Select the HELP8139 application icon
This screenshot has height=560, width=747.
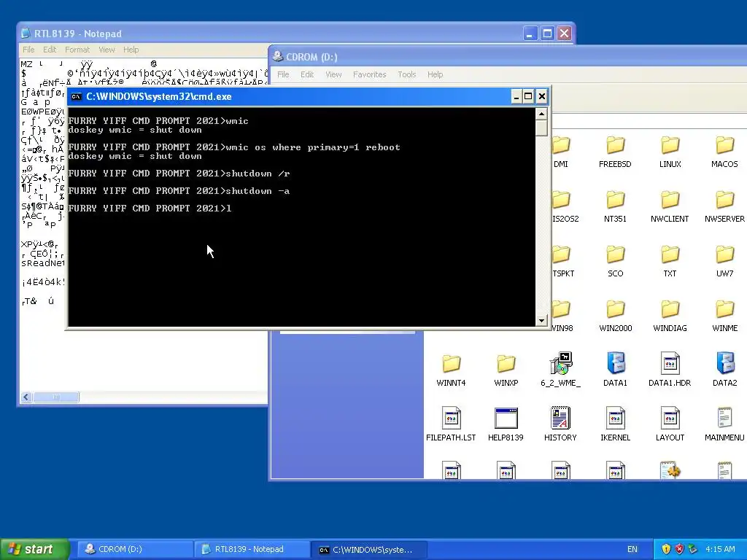click(x=506, y=425)
